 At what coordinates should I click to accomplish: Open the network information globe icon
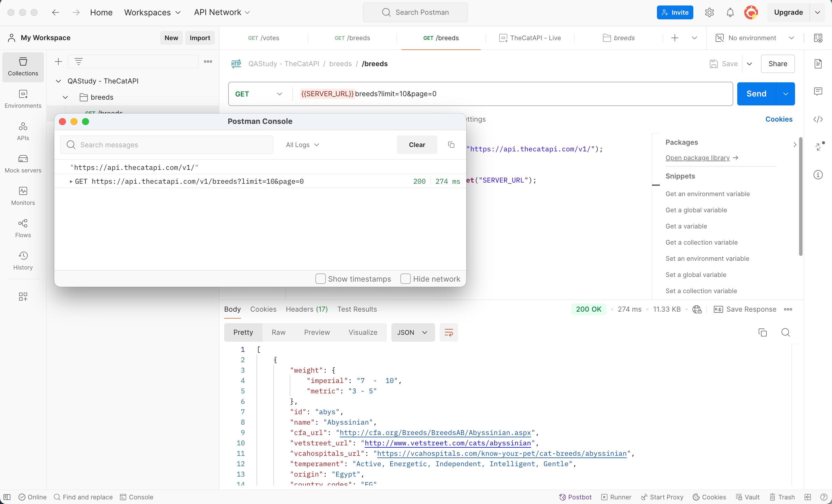click(x=697, y=309)
